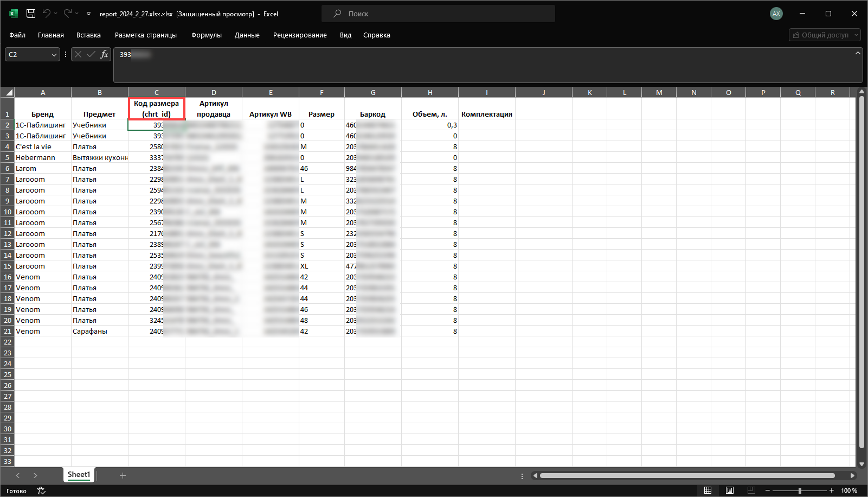The image size is (868, 497).
Task: Click the horizontal scrollbar right arrow
Action: [x=852, y=476]
